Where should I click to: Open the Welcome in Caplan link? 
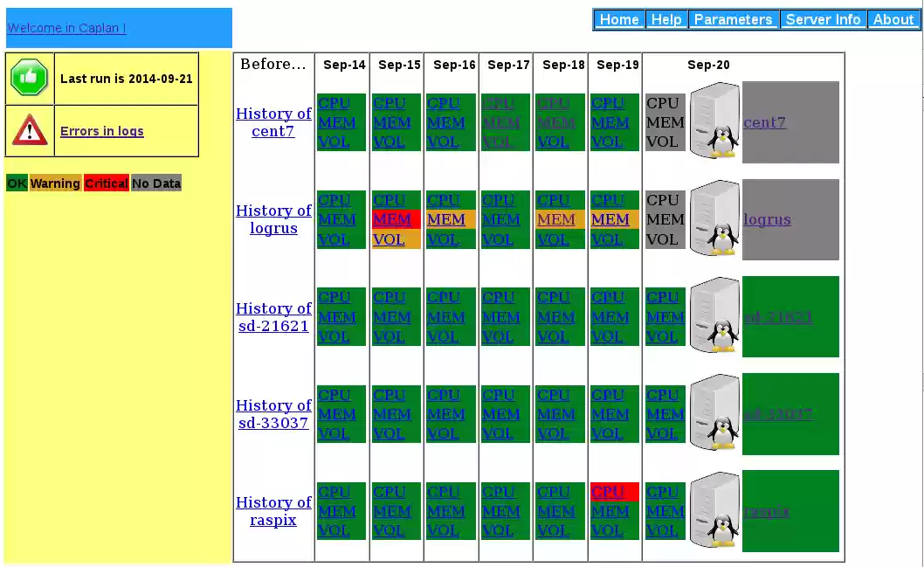pyautogui.click(x=66, y=28)
